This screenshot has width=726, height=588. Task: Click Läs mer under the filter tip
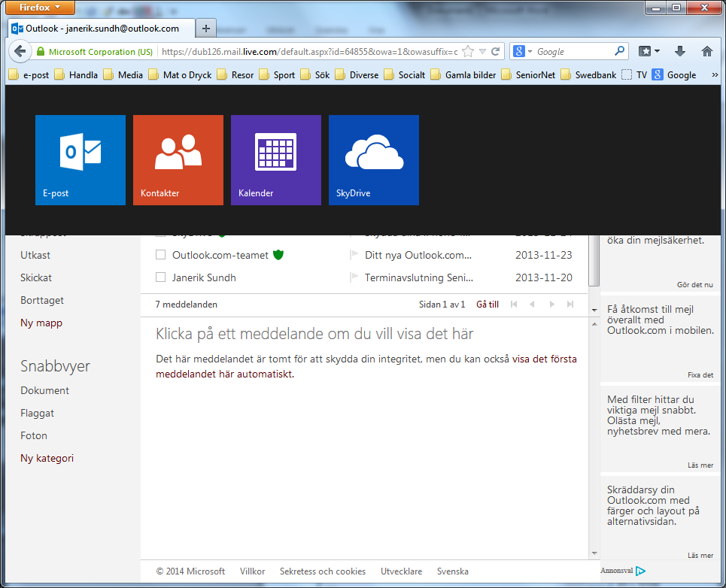(700, 465)
